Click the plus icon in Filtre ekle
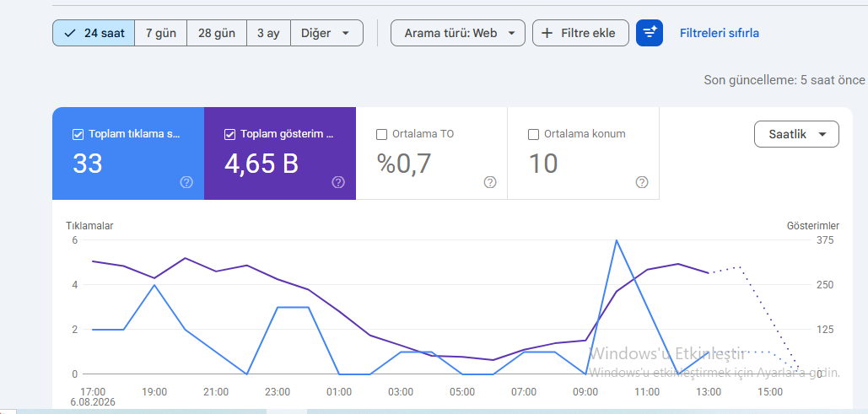 (x=547, y=33)
